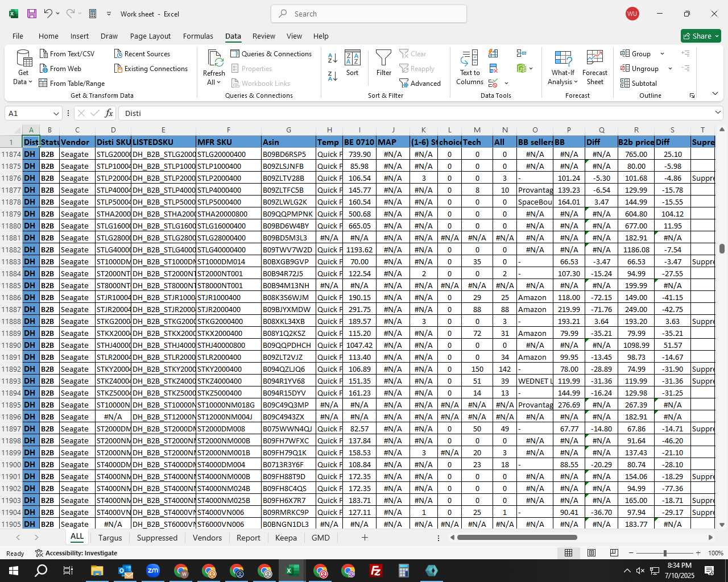Click Remove Duplicates icon
This screenshot has height=582, width=728.
coord(493,69)
